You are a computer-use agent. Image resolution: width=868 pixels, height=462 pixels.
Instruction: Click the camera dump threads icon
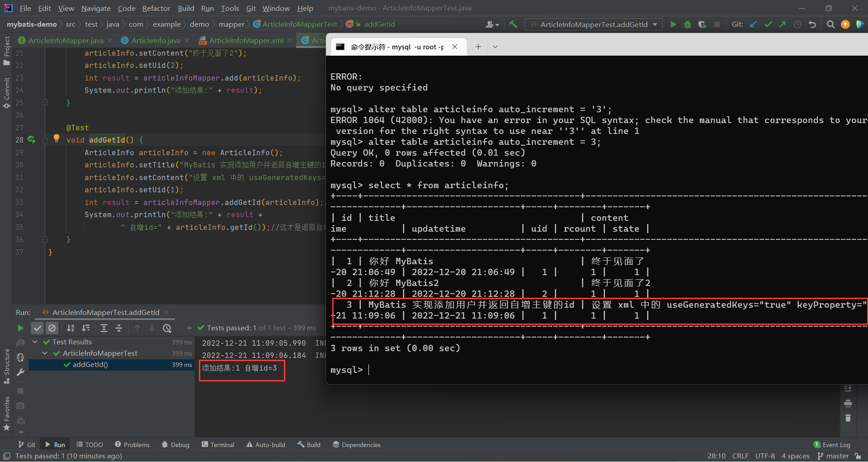[x=20, y=406]
